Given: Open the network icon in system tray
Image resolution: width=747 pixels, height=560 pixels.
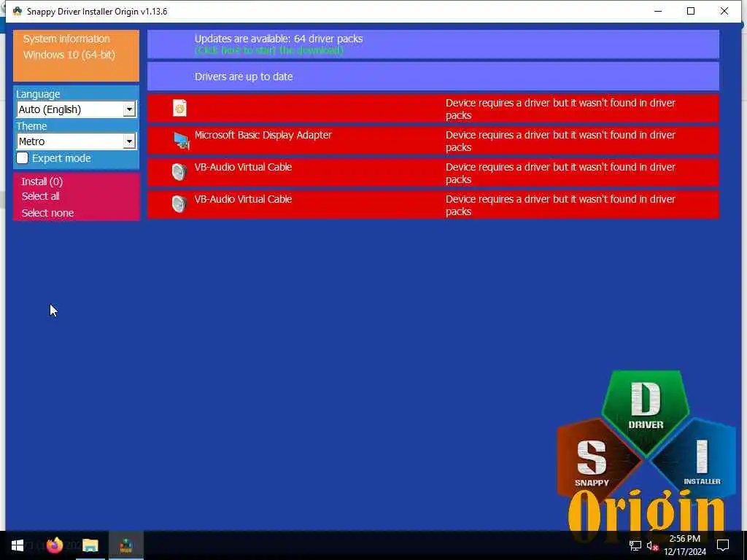Looking at the screenshot, I should click(635, 545).
